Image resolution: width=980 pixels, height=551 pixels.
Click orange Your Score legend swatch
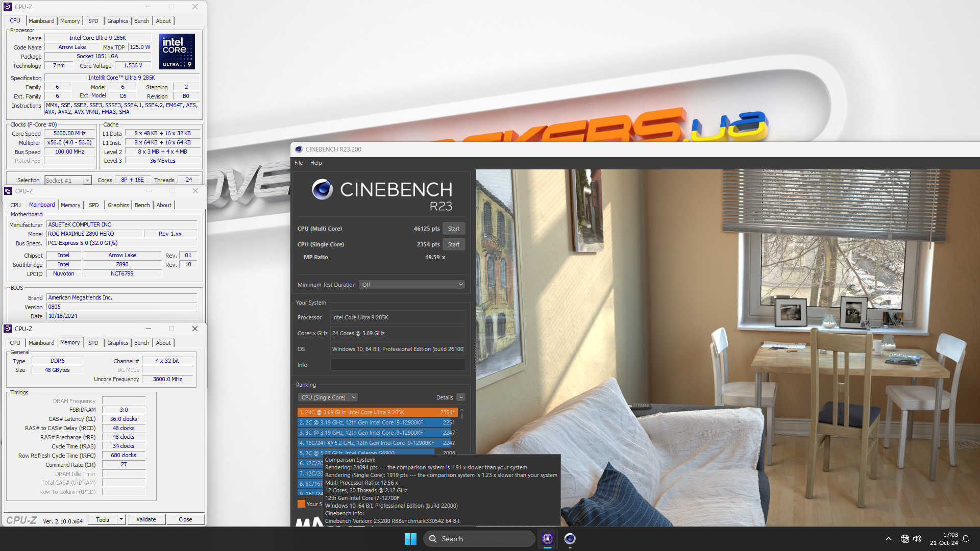pos(301,504)
